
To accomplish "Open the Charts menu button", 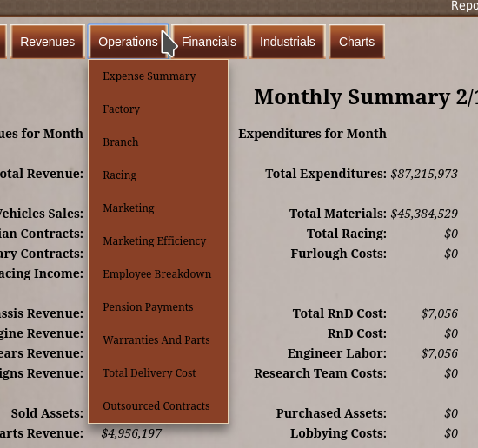I will [x=356, y=42].
